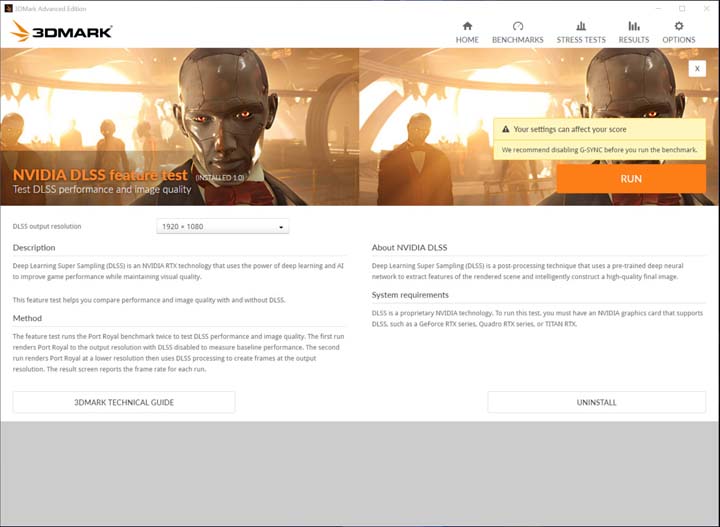The width and height of the screenshot is (720, 527).
Task: Open the Results bar chart icon
Action: [x=634, y=26]
